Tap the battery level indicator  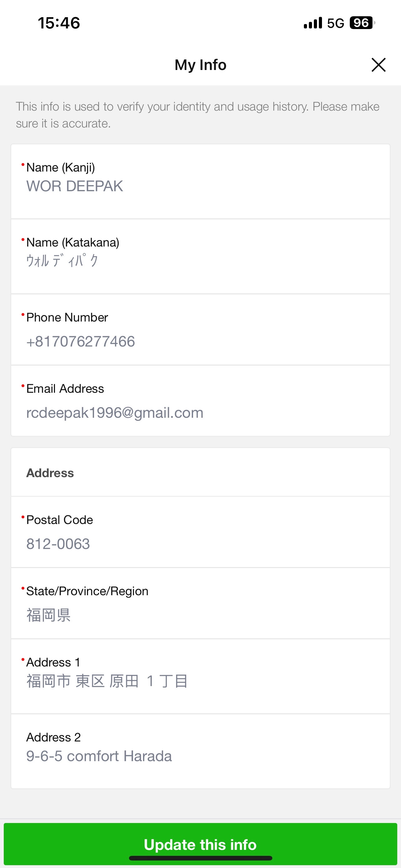coord(362,23)
